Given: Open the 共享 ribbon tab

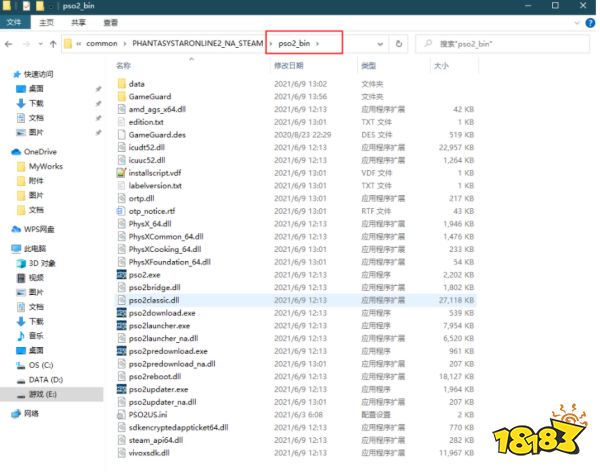Looking at the screenshot, I should 78,23.
